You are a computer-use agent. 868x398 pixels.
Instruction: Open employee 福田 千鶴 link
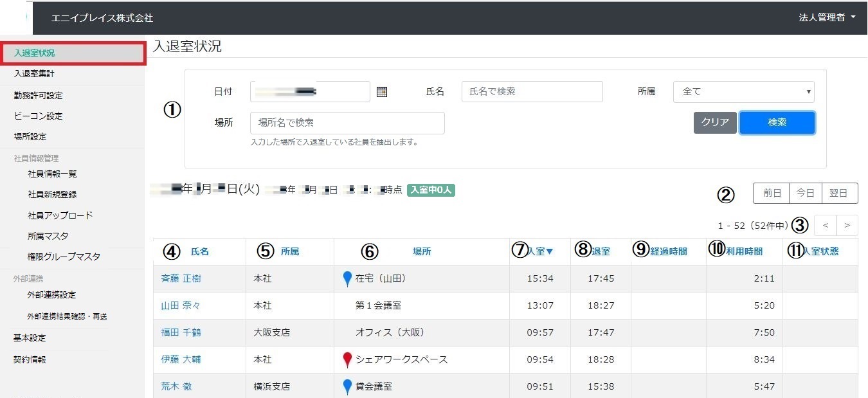click(181, 333)
